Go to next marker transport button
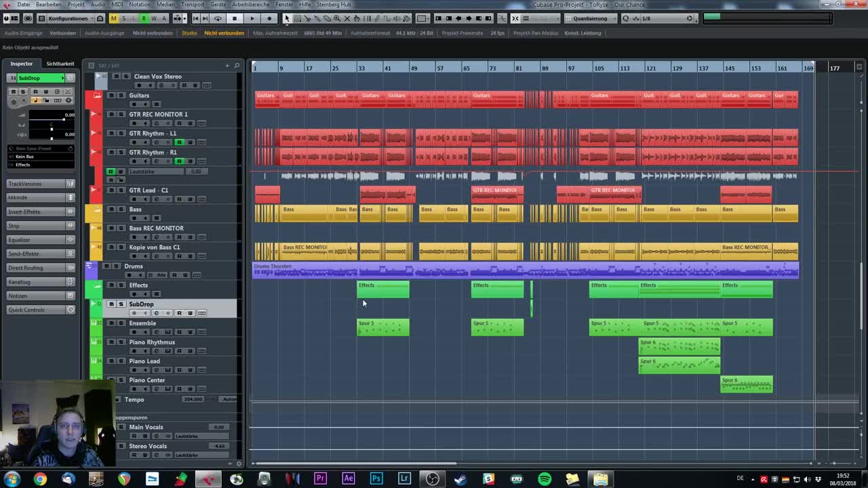Viewport: 868px width, 488px height. 206,18
